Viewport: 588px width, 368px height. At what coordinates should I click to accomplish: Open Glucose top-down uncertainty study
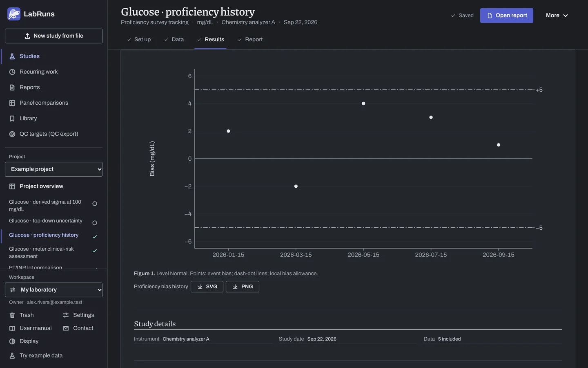click(46, 221)
